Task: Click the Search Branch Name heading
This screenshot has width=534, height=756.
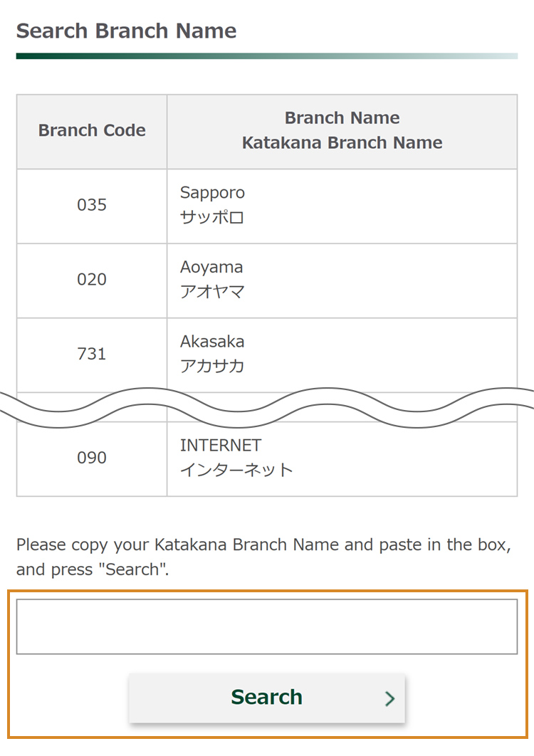Action: (x=126, y=31)
